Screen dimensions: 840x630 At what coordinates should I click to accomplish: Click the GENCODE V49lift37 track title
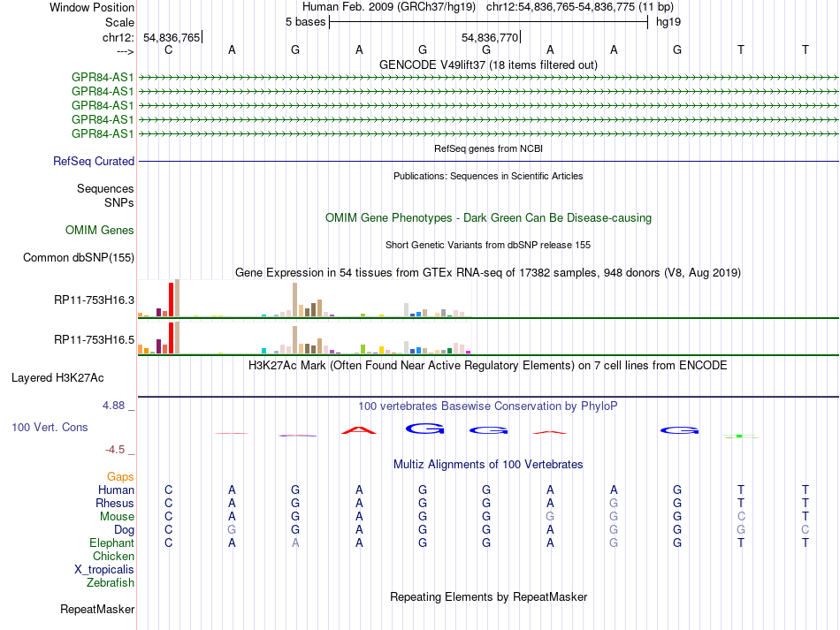point(489,65)
